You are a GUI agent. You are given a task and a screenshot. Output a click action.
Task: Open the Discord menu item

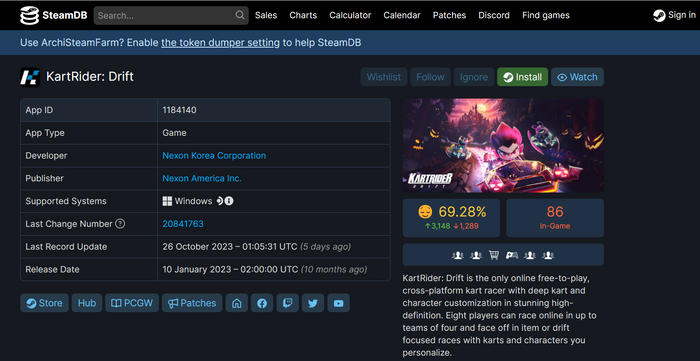coord(494,15)
